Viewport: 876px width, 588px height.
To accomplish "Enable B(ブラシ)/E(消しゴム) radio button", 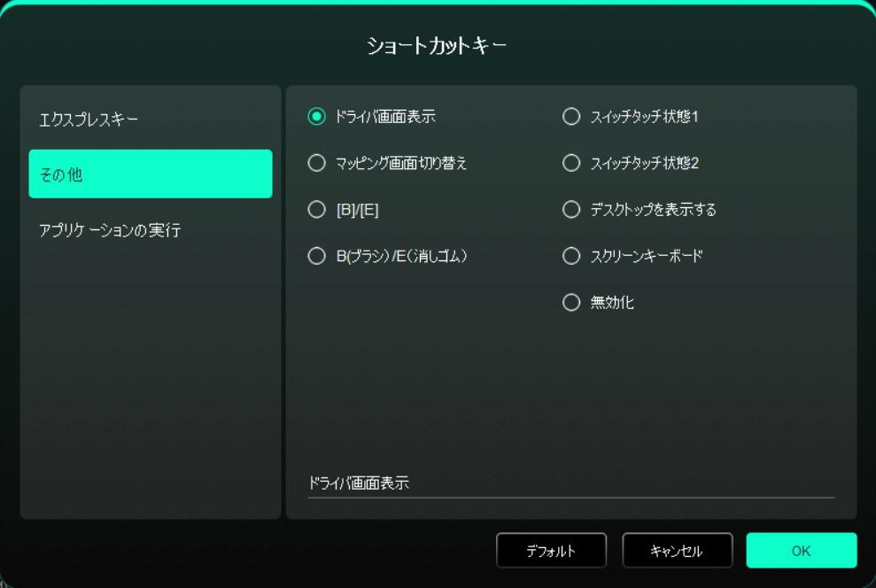I will (x=316, y=257).
